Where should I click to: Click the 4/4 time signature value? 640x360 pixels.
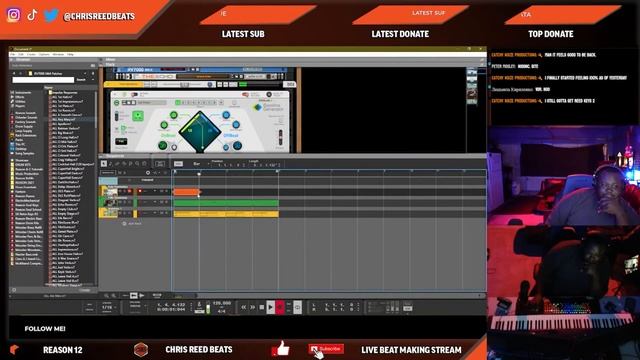[x=221, y=311]
